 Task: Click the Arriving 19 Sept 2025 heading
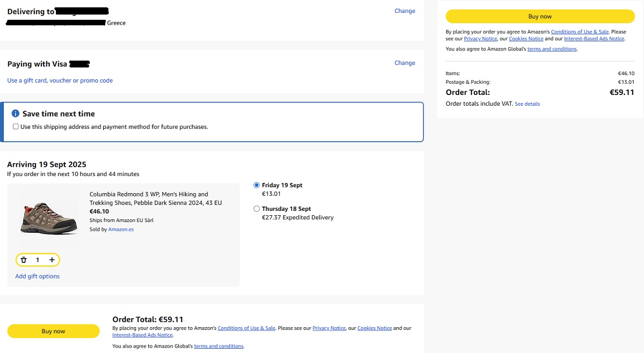click(x=46, y=165)
